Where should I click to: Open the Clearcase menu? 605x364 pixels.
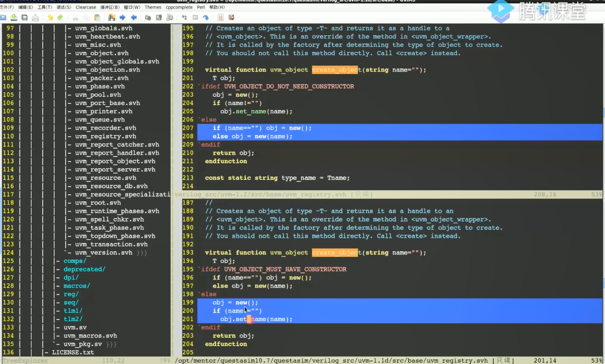(x=86, y=7)
